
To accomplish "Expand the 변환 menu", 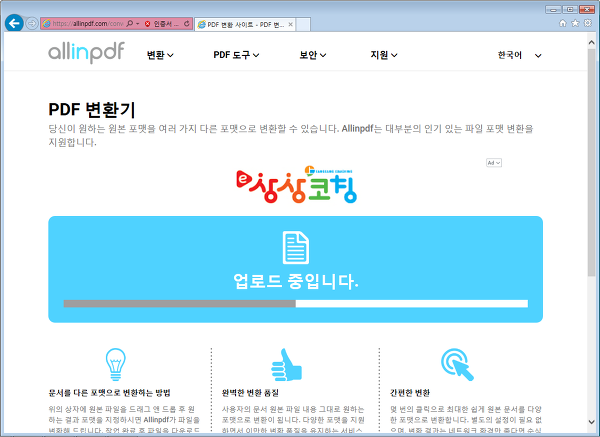I will [160, 55].
